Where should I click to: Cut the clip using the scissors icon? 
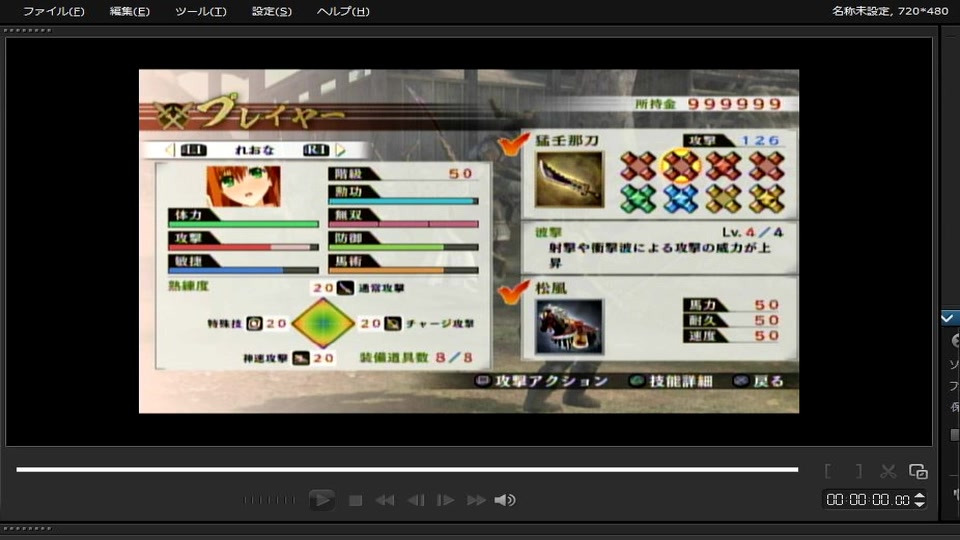pos(888,471)
